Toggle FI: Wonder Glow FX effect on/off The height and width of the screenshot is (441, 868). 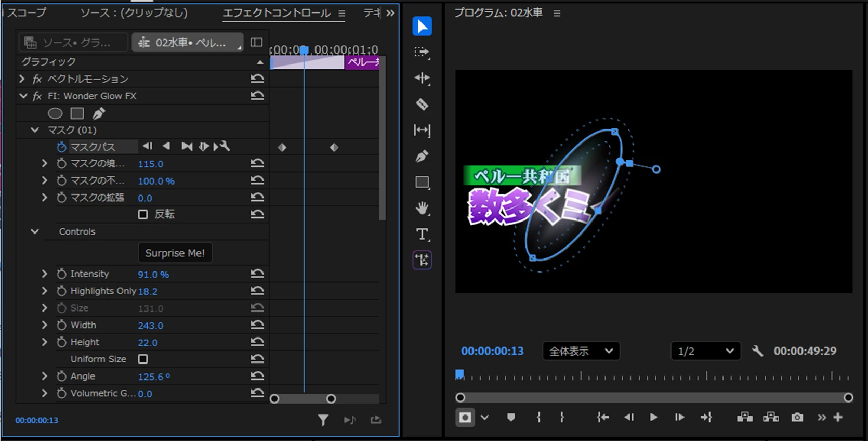[37, 96]
